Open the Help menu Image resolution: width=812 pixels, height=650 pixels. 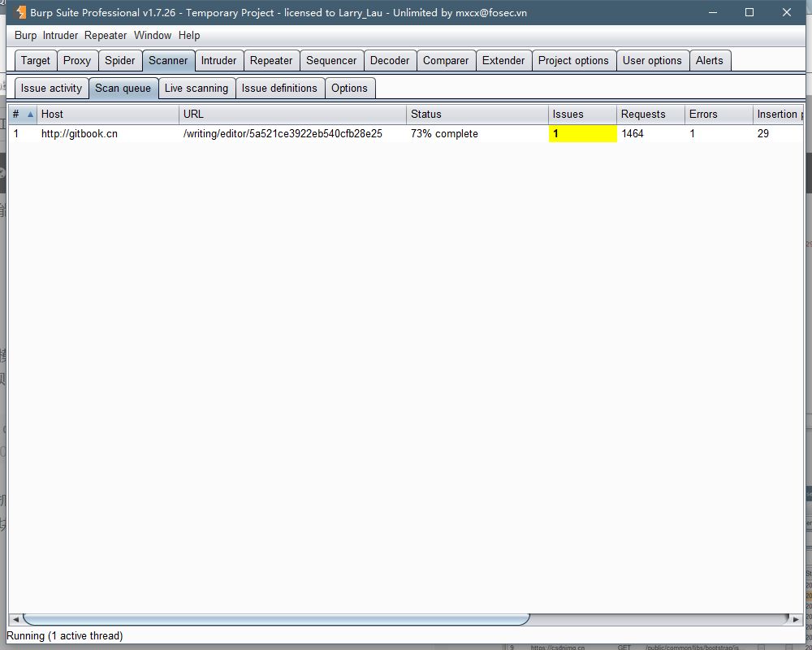tap(189, 36)
